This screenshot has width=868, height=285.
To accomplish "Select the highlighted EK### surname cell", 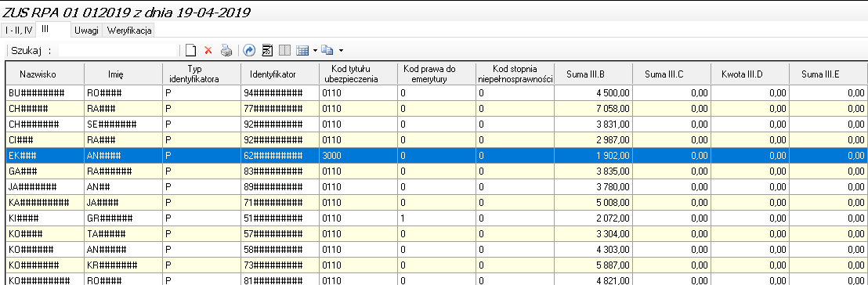I will coord(45,156).
